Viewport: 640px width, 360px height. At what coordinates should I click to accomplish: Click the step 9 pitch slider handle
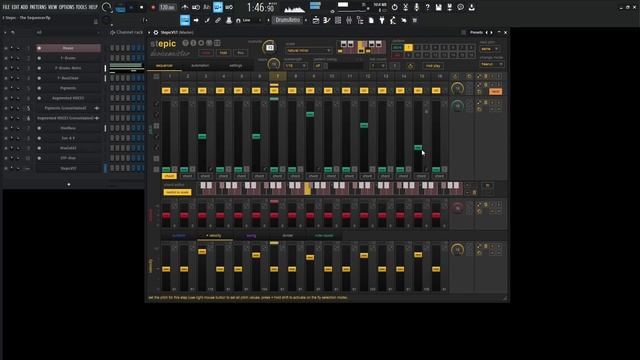click(x=310, y=115)
